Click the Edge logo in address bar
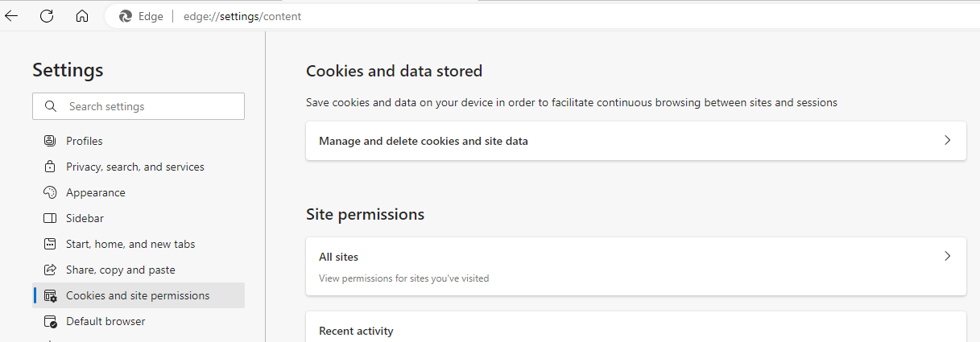This screenshot has width=980, height=342. [x=125, y=16]
